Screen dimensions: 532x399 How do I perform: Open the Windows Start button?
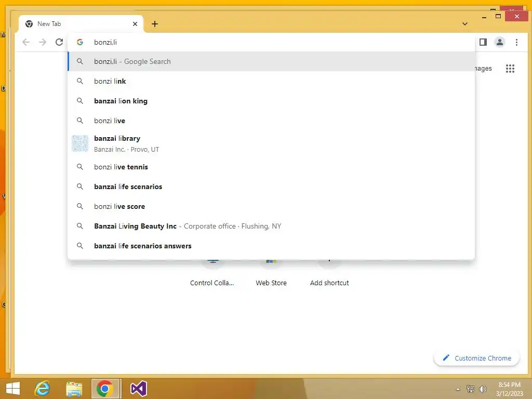[x=12, y=389]
